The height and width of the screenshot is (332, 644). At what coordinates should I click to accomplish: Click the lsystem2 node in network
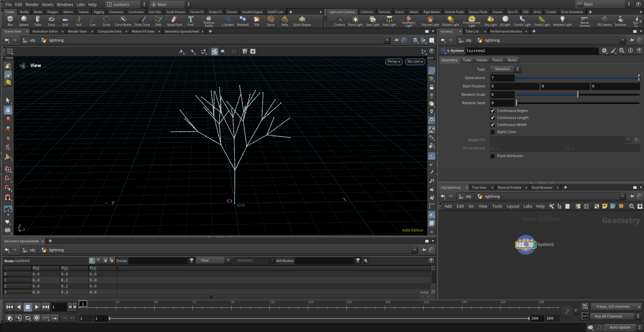point(526,245)
